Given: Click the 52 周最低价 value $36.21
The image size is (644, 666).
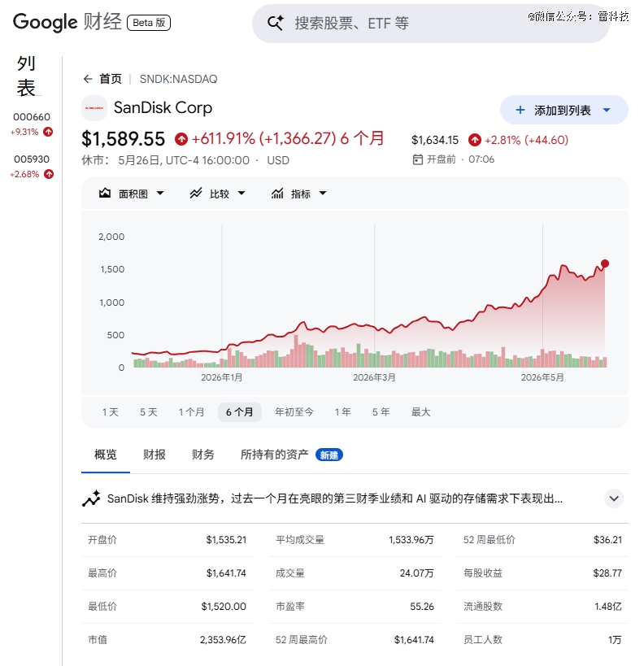Looking at the screenshot, I should point(607,540).
